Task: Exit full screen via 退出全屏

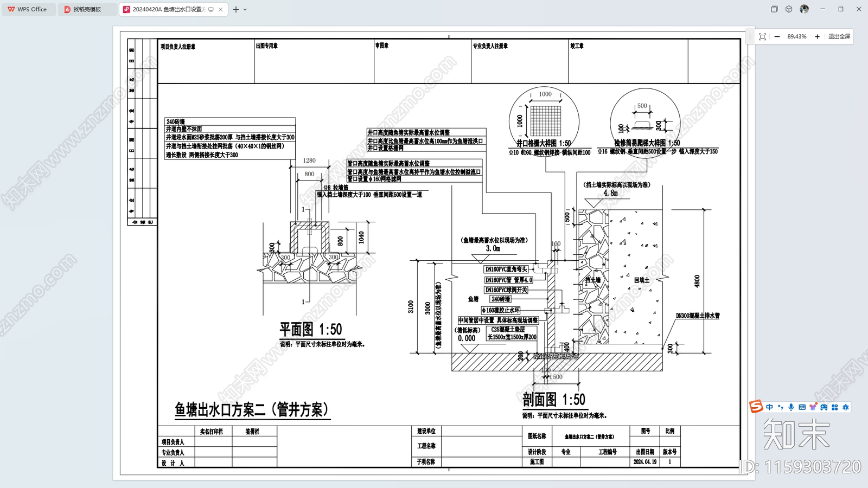Action: pos(839,36)
